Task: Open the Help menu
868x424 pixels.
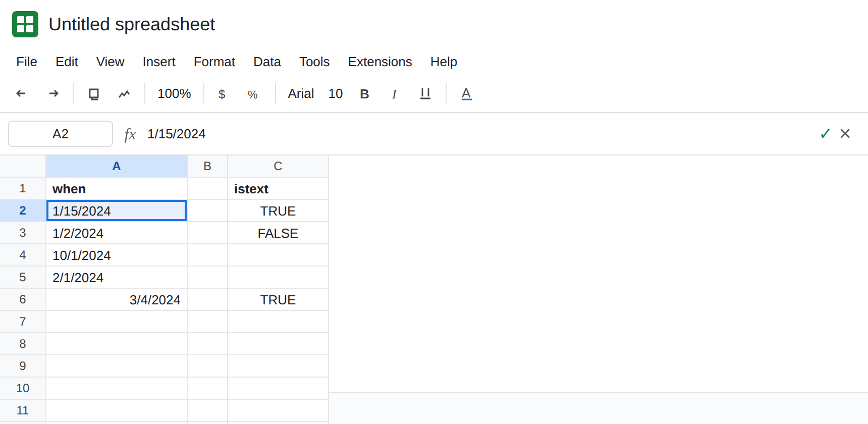Action: [x=444, y=62]
